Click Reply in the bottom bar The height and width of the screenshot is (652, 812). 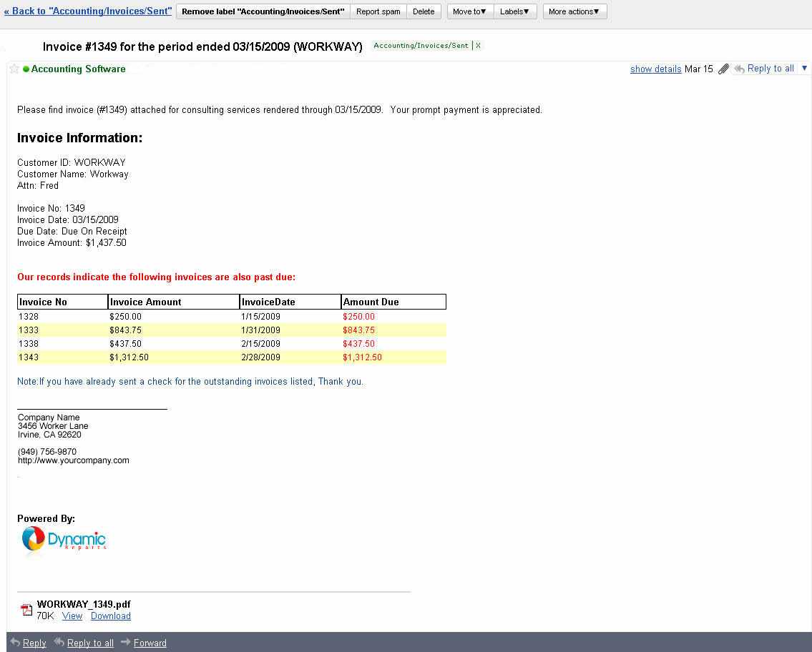pos(34,643)
